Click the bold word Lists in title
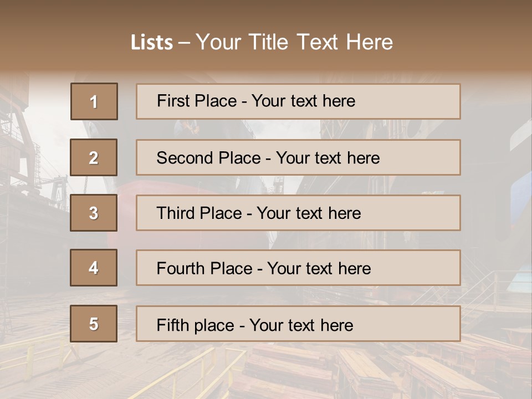This screenshot has width=532, height=399. click(x=151, y=43)
